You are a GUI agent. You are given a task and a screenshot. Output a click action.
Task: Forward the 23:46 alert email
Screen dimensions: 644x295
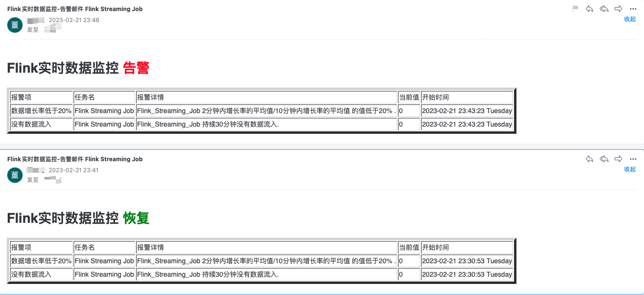pos(618,9)
